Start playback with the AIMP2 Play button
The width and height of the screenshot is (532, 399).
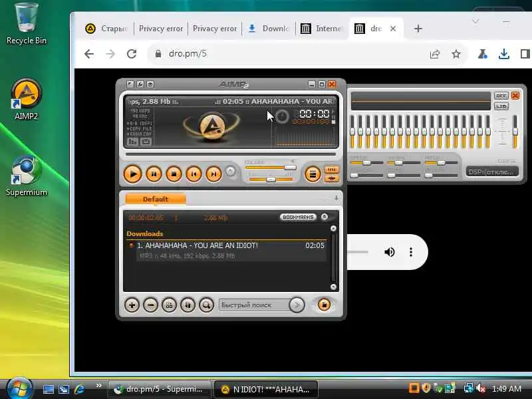pyautogui.click(x=132, y=174)
